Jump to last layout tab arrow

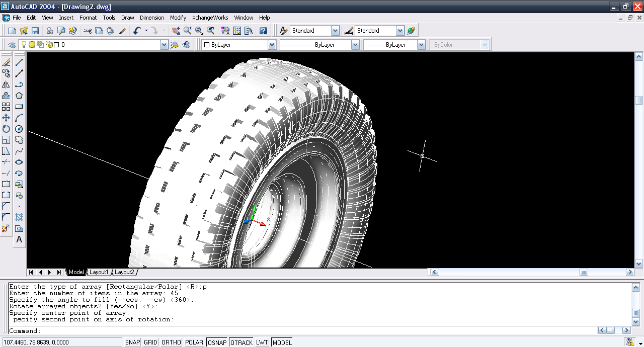point(59,272)
